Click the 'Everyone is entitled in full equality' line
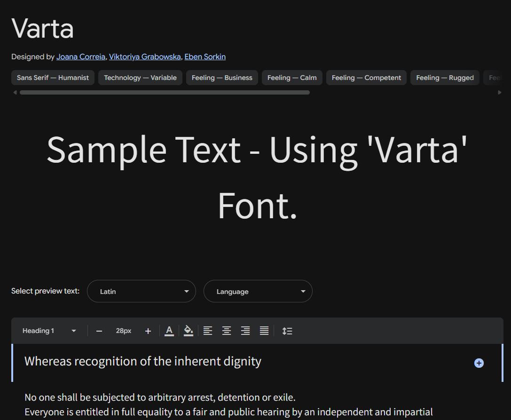The height and width of the screenshot is (420, 511). [229, 412]
